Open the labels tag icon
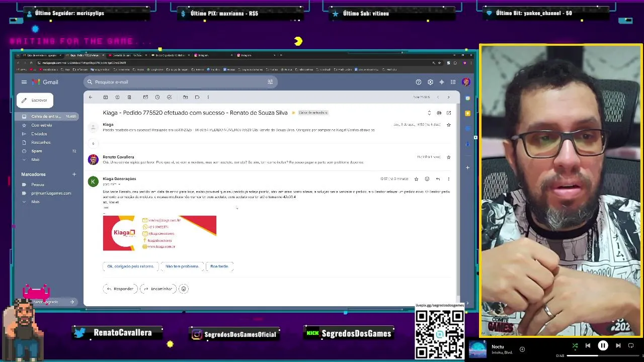The height and width of the screenshot is (362, 644). pyautogui.click(x=197, y=97)
